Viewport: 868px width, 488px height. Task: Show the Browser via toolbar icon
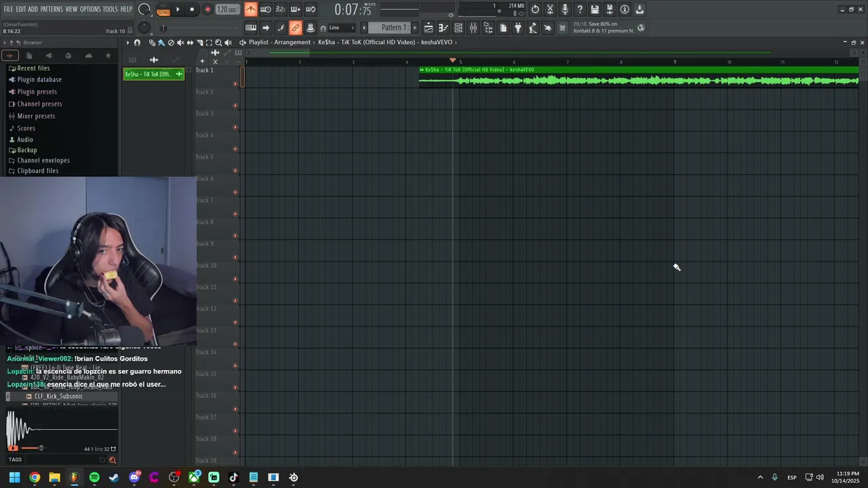point(488,28)
